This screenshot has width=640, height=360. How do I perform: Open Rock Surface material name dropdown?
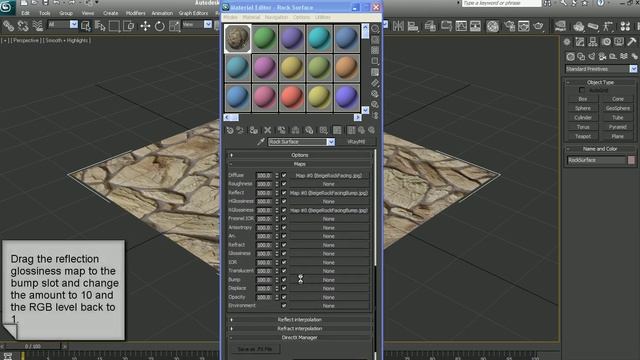point(331,142)
